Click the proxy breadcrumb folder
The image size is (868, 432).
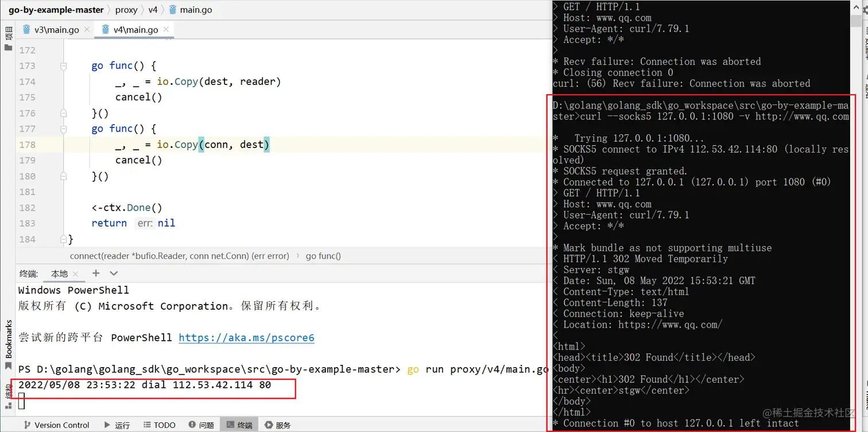point(126,10)
